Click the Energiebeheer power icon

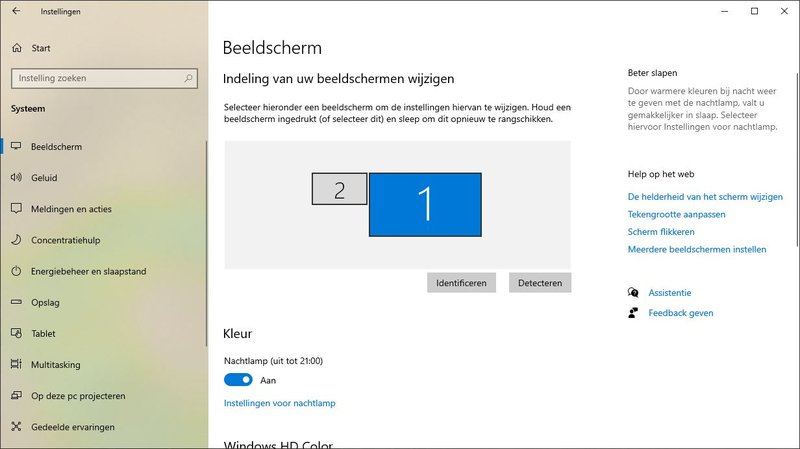click(x=16, y=271)
